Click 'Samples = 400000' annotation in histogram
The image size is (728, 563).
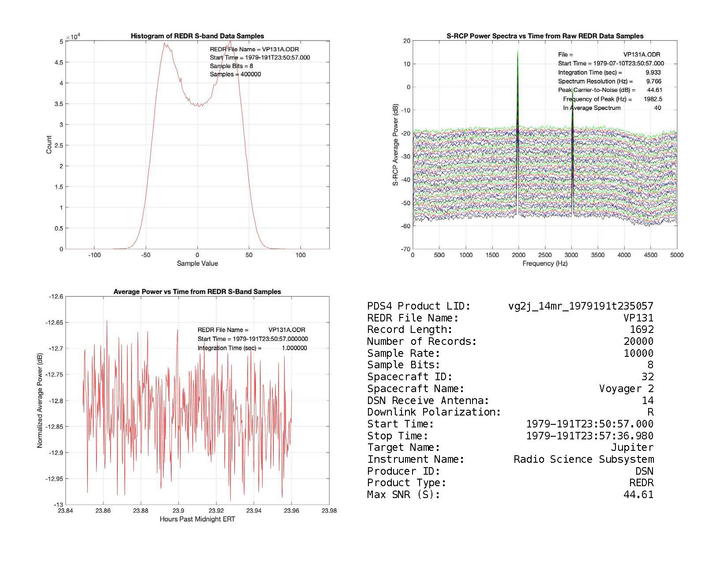click(235, 75)
